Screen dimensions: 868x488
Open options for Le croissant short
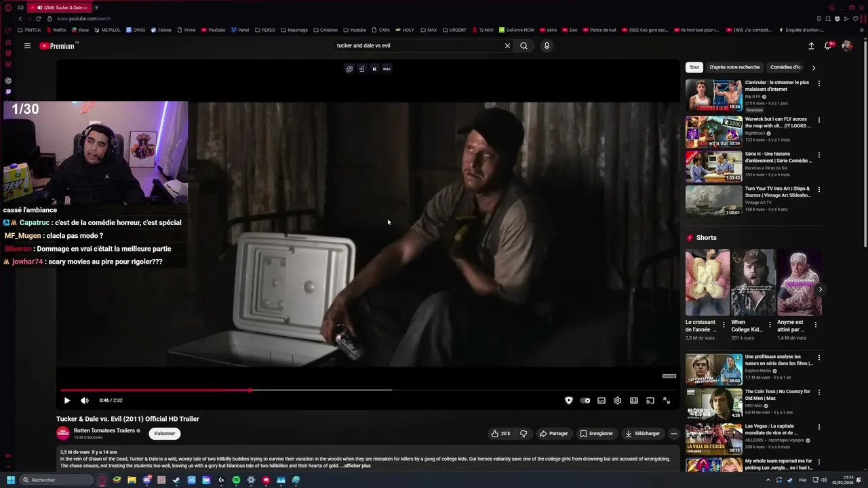(724, 325)
